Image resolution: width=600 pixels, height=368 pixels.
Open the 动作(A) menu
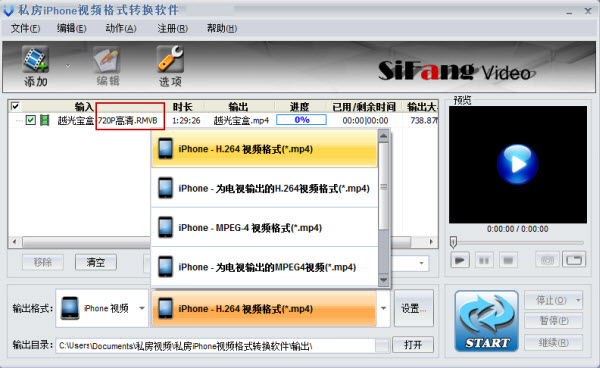click(x=121, y=29)
